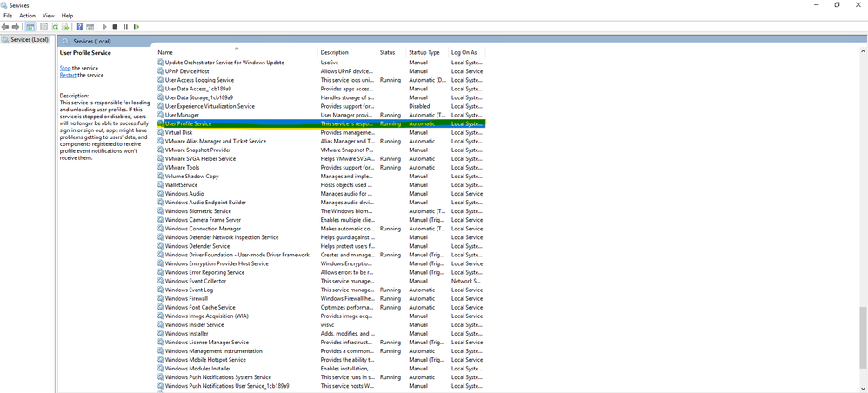Select Windows Defender Network Inspection Service

321,237
